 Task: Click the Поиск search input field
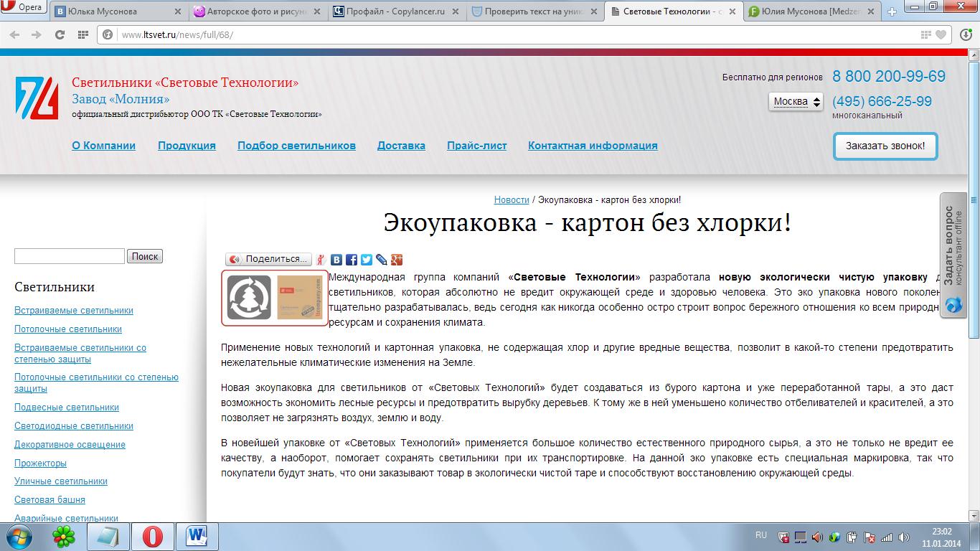pos(68,255)
